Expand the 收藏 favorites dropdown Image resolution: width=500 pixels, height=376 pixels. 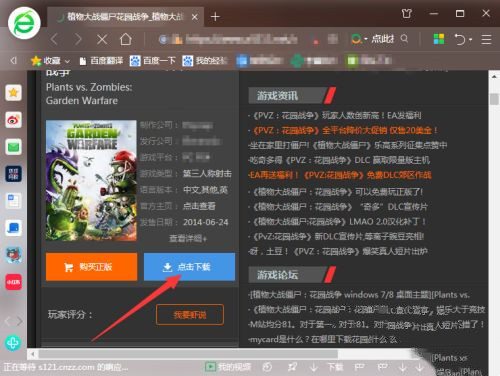point(67,61)
